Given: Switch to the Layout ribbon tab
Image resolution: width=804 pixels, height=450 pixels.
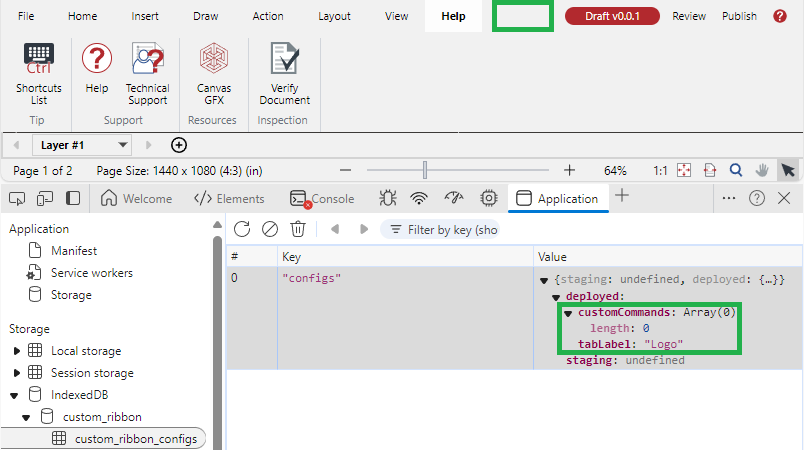Looking at the screenshot, I should 334,16.
